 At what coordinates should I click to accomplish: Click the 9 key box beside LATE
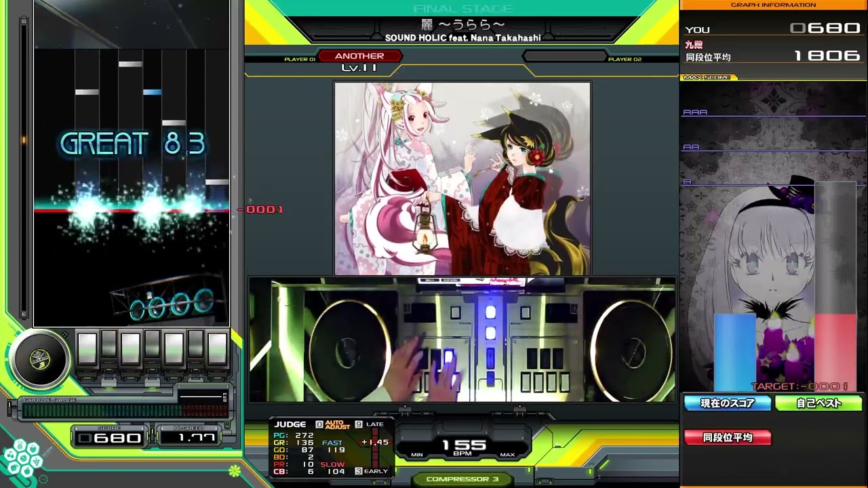pyautogui.click(x=359, y=424)
